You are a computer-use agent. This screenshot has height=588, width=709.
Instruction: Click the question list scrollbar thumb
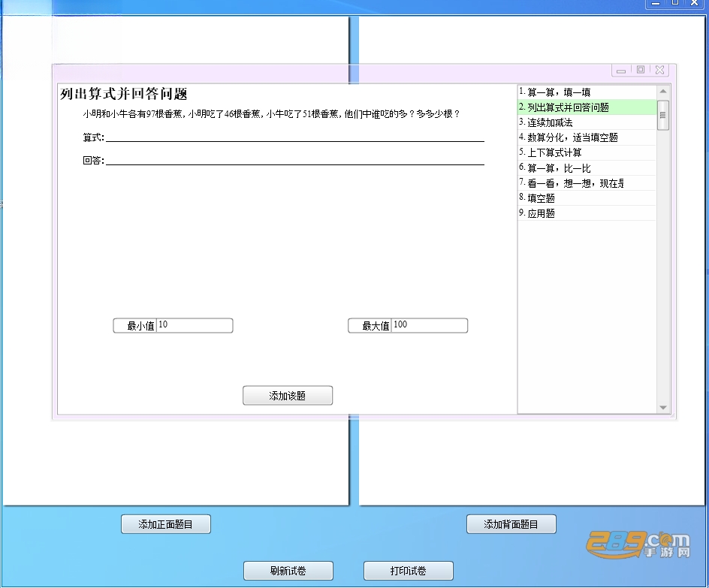663,115
